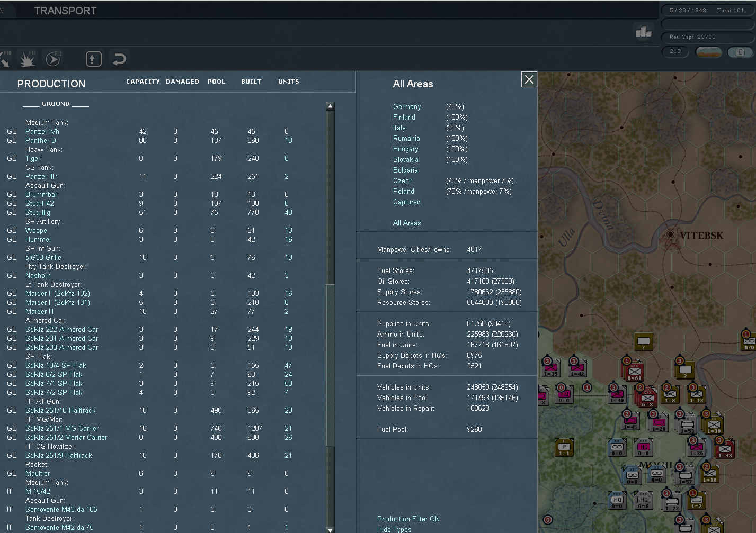Image resolution: width=756 pixels, height=533 pixels.
Task: Filter production by Germany
Action: (x=407, y=107)
